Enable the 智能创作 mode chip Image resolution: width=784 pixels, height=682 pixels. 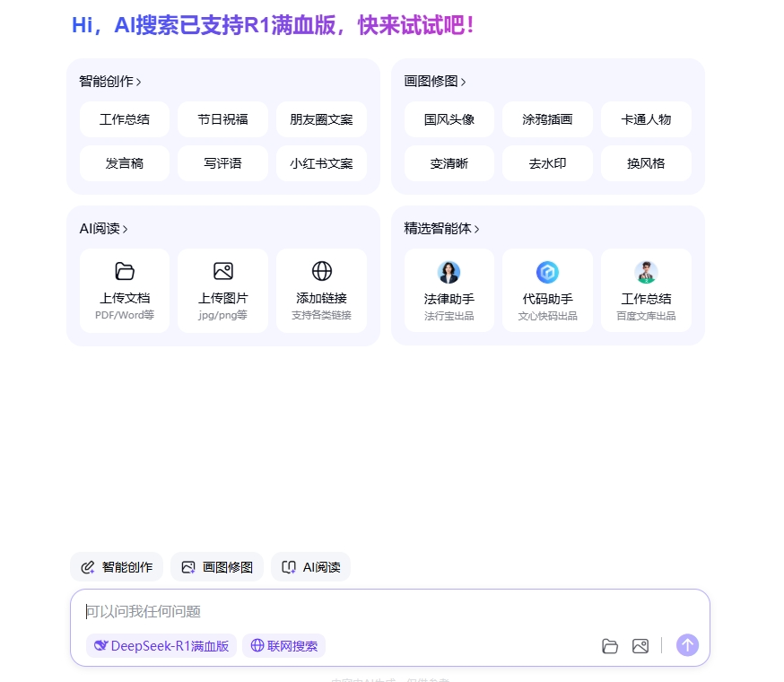[117, 566]
